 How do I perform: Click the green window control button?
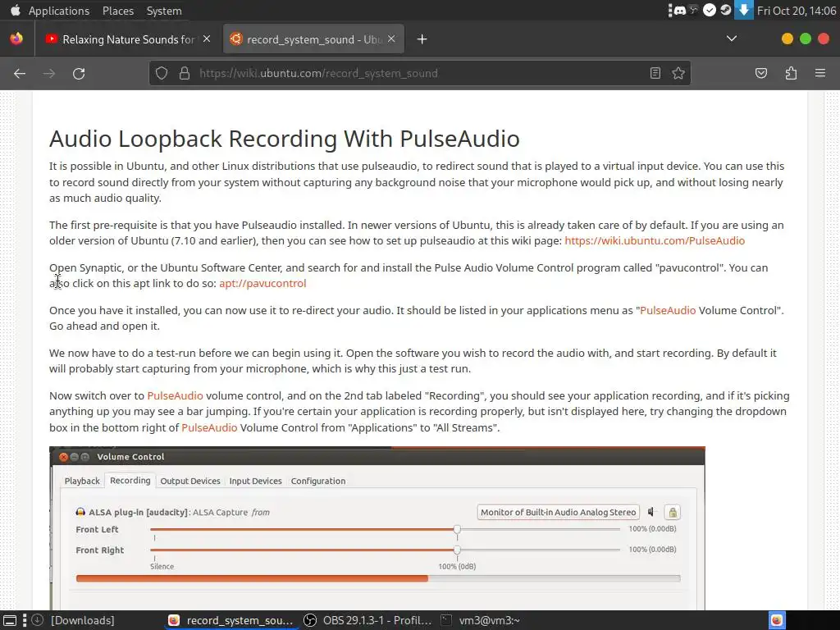[806, 39]
